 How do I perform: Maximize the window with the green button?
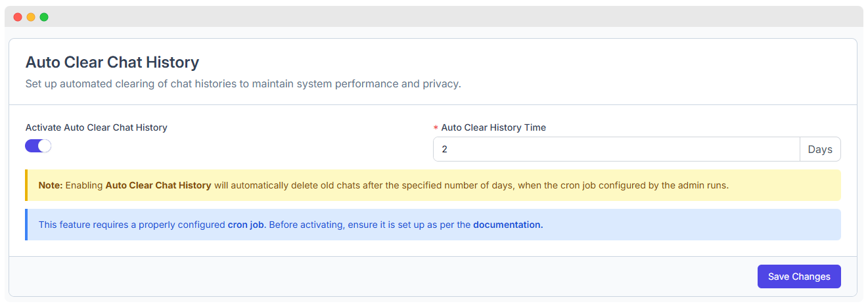click(x=44, y=17)
